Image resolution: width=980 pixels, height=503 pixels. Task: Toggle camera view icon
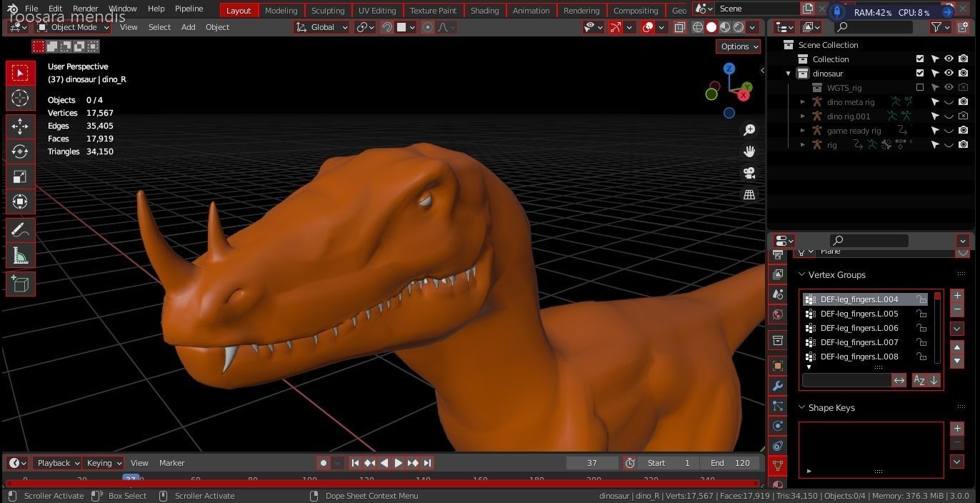pos(749,173)
